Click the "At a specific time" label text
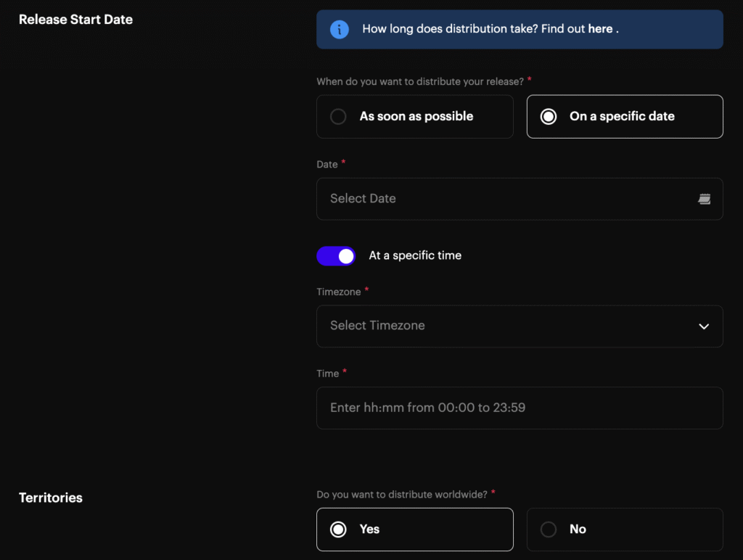Image resolution: width=743 pixels, height=560 pixels. click(415, 256)
